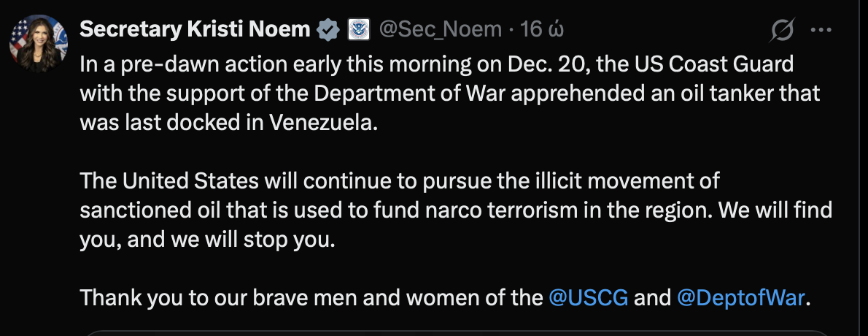Open the @Sec_Noem handle link
Image resolution: width=868 pixels, height=336 pixels.
(440, 30)
